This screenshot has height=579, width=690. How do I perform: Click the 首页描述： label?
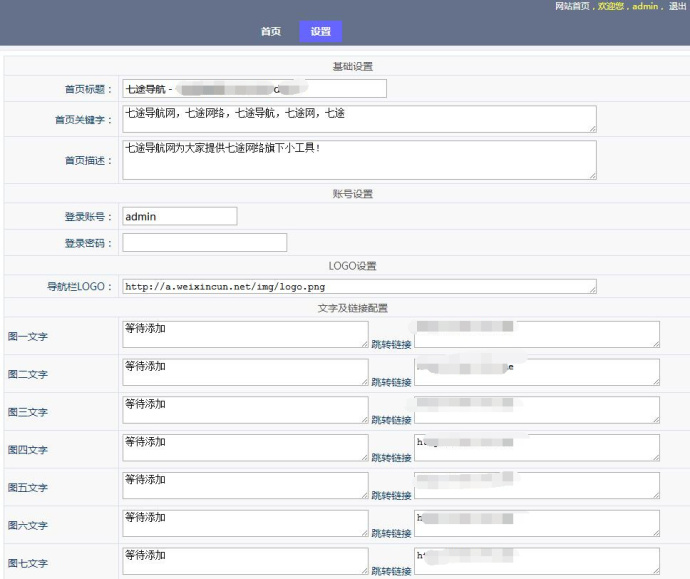(88, 161)
